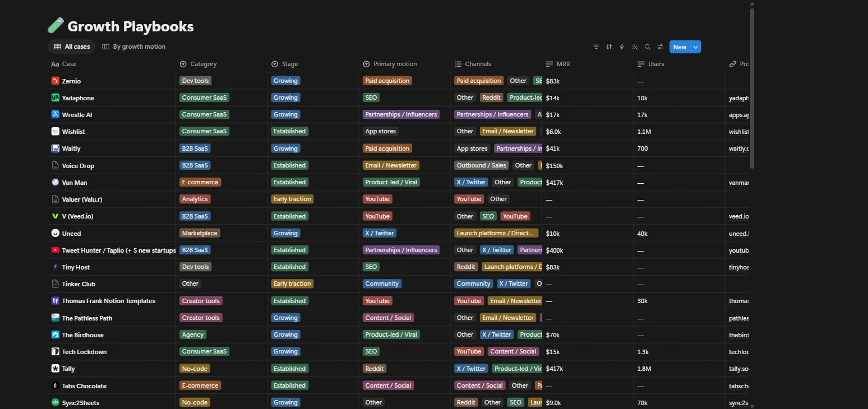868x409 pixels.
Task: Click the Tweet Hunter YouTube icon
Action: click(x=55, y=250)
